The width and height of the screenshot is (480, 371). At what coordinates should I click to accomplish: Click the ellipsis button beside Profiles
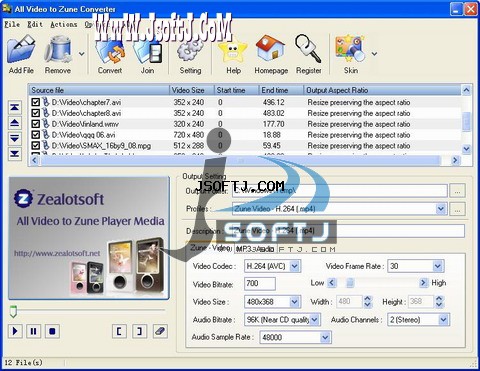coord(457,209)
